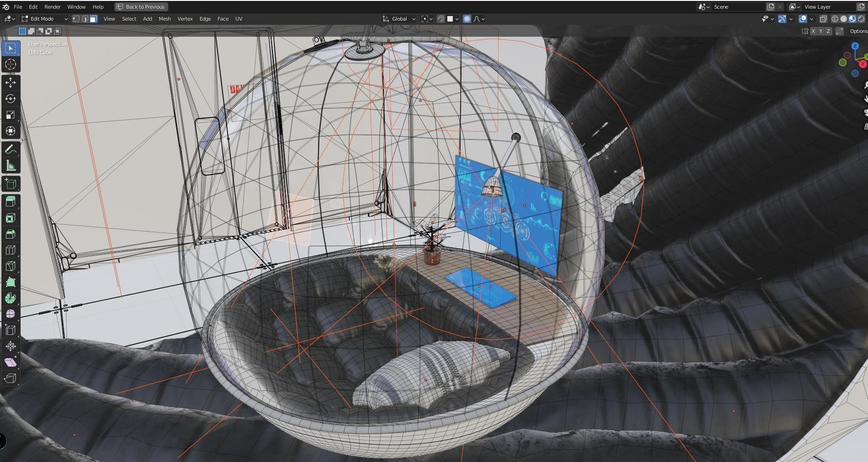The width and height of the screenshot is (868, 462).
Task: Switch to vertex select mode
Action: (x=76, y=19)
